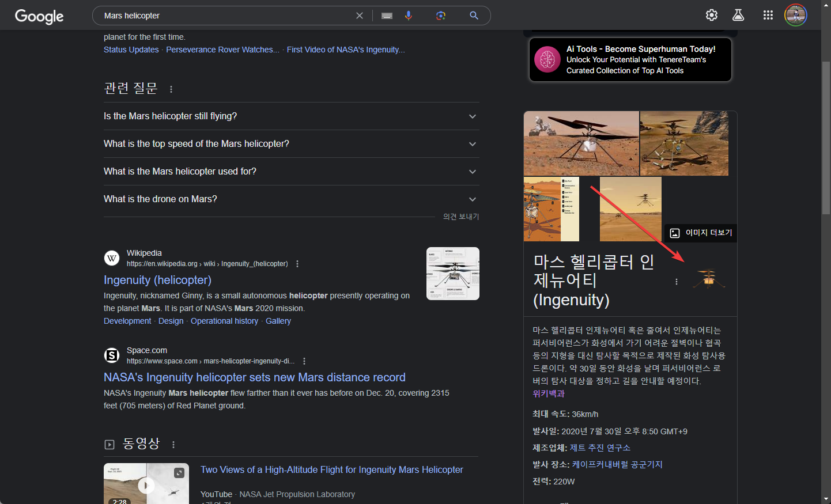Viewport: 831px width, 504px height.
Task: Click the page vertical scrollbar thumb
Action: [826, 138]
